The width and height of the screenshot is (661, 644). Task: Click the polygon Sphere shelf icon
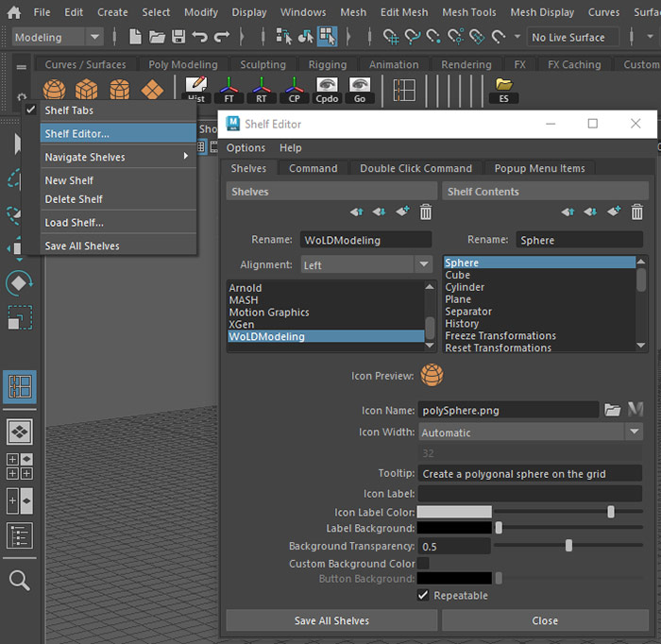point(55,91)
